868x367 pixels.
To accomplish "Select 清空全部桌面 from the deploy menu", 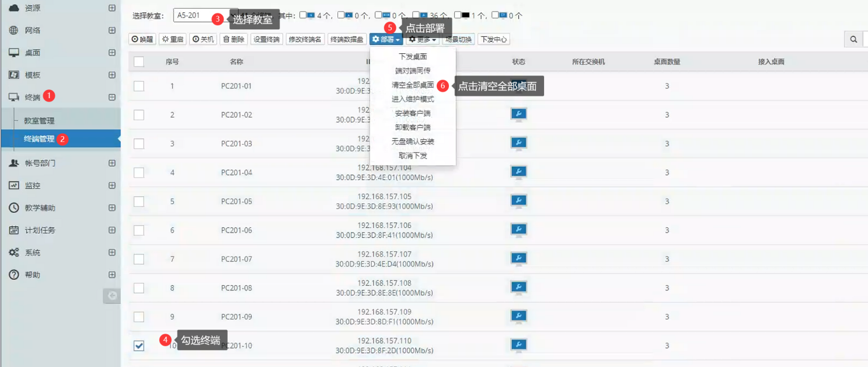I will point(413,85).
